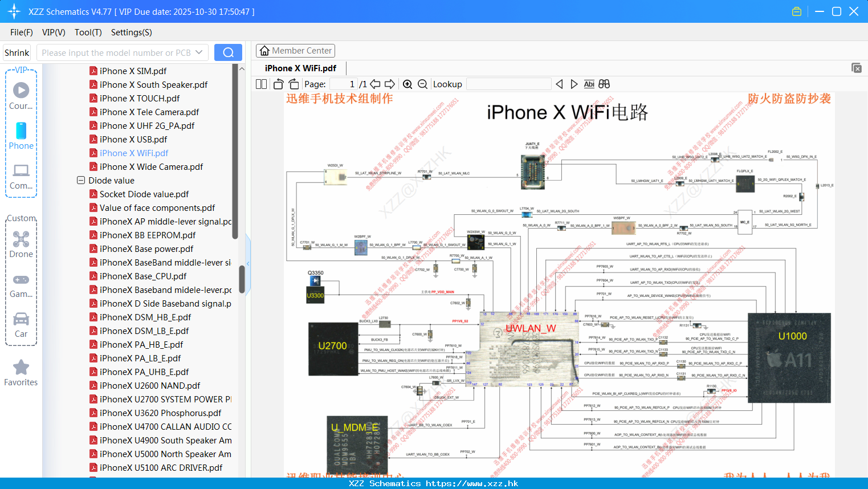The height and width of the screenshot is (489, 868).
Task: Rotate page counterclockwise
Action: [x=278, y=84]
